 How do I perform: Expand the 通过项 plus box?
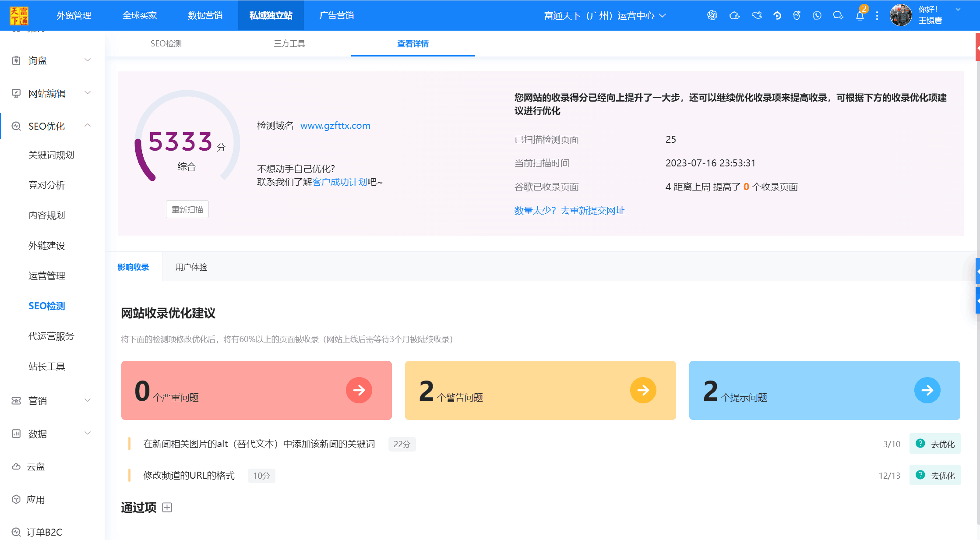pyautogui.click(x=167, y=507)
